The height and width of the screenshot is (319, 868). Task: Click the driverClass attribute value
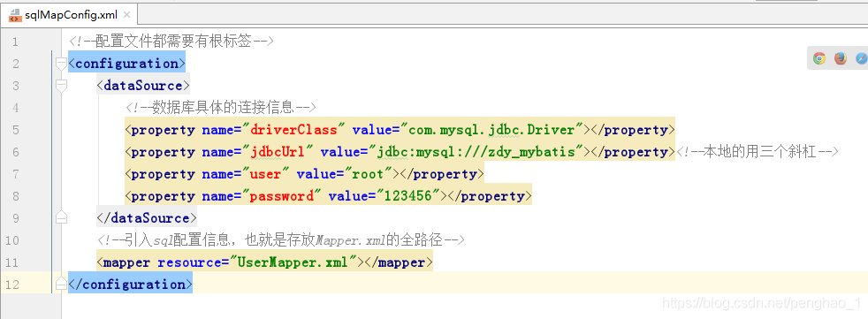[293, 130]
